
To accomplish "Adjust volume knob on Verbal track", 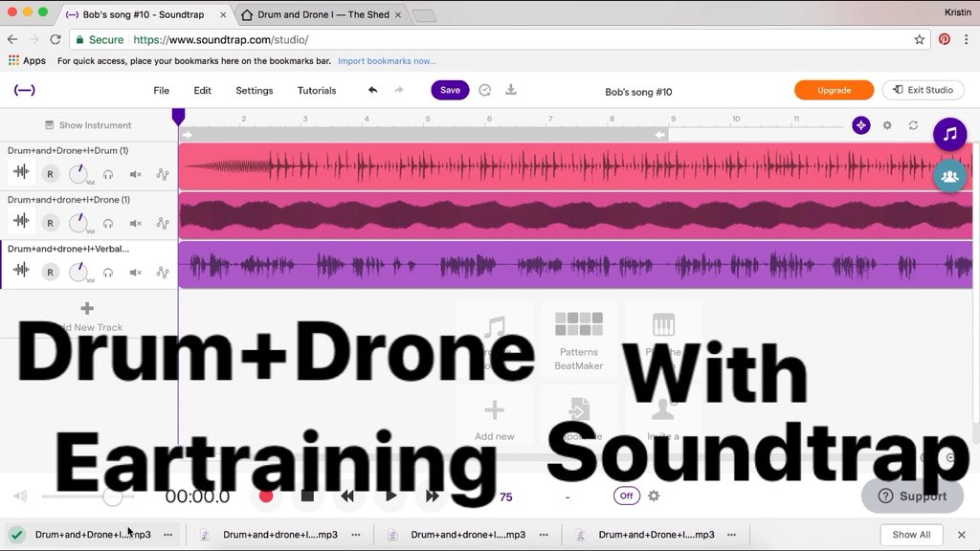I will [x=78, y=272].
